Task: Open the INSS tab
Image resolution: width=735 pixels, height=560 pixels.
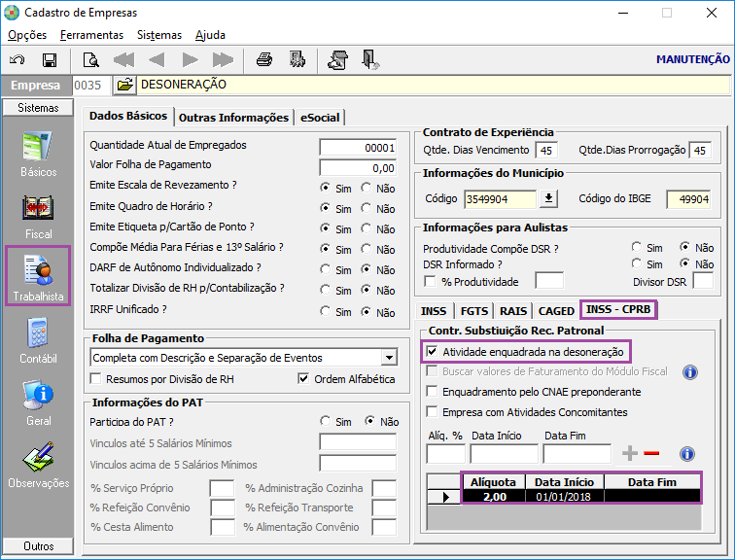Action: (434, 311)
